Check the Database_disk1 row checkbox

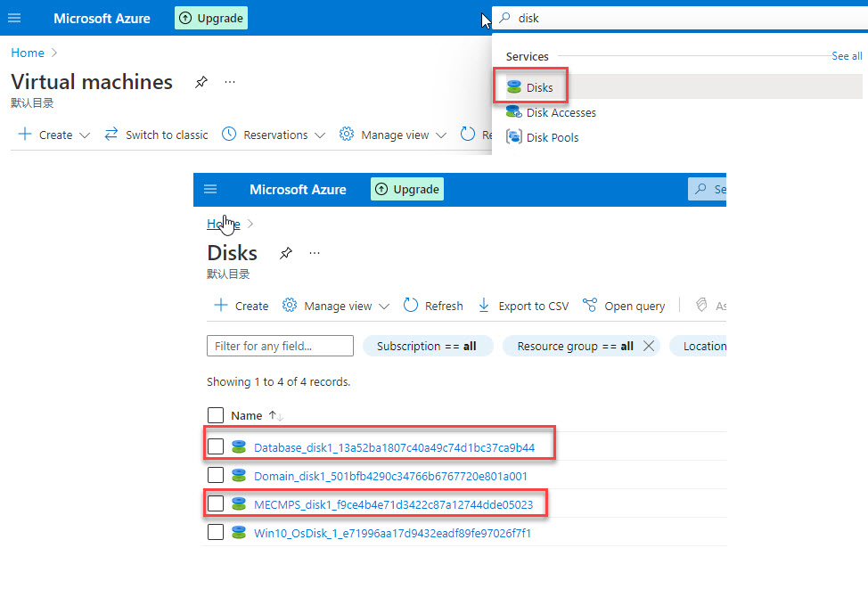(216, 446)
